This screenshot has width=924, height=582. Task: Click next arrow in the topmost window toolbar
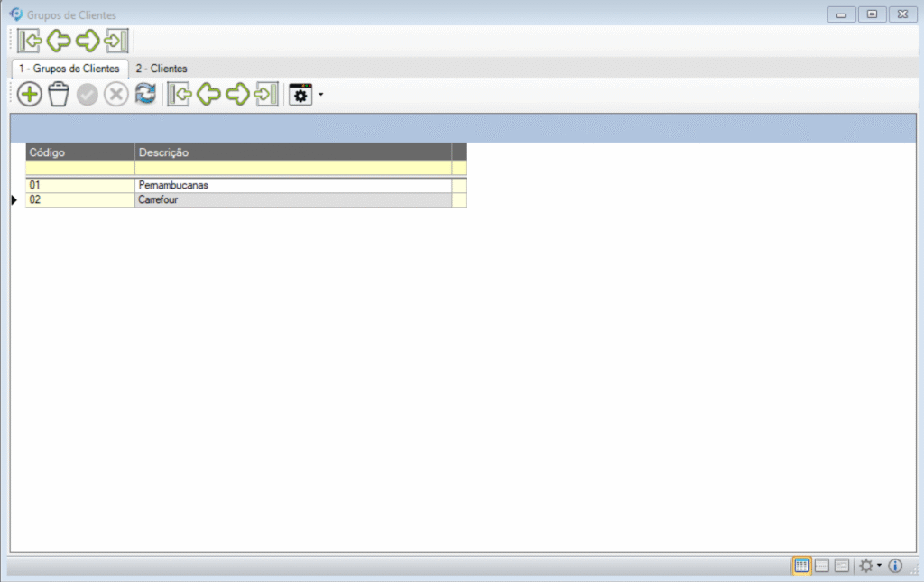(88, 41)
